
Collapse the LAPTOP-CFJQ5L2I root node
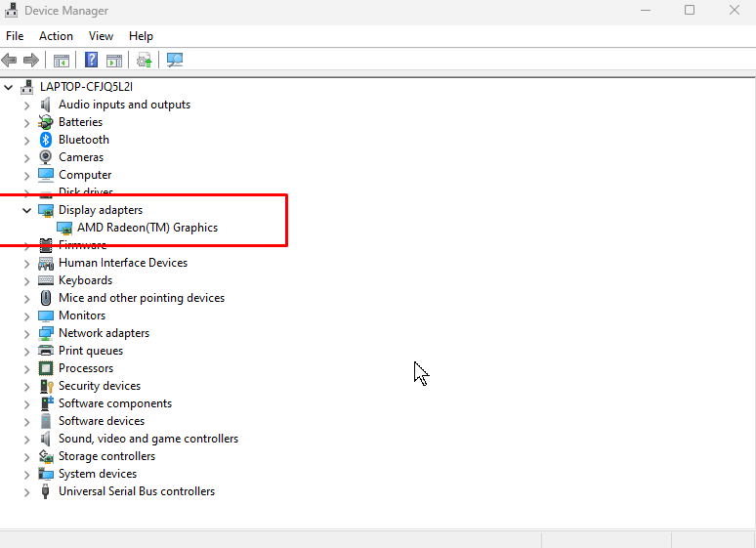9,87
